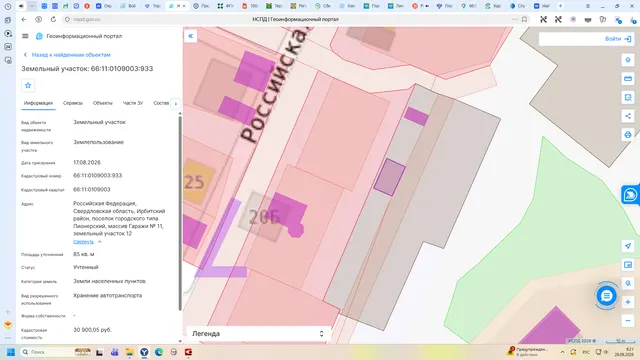Open the browser menu at the end of the tab strip
The image size is (640, 360).
click(x=588, y=6)
